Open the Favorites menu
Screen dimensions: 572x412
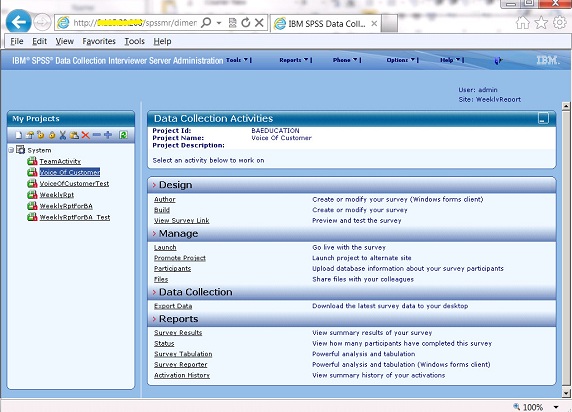99,41
